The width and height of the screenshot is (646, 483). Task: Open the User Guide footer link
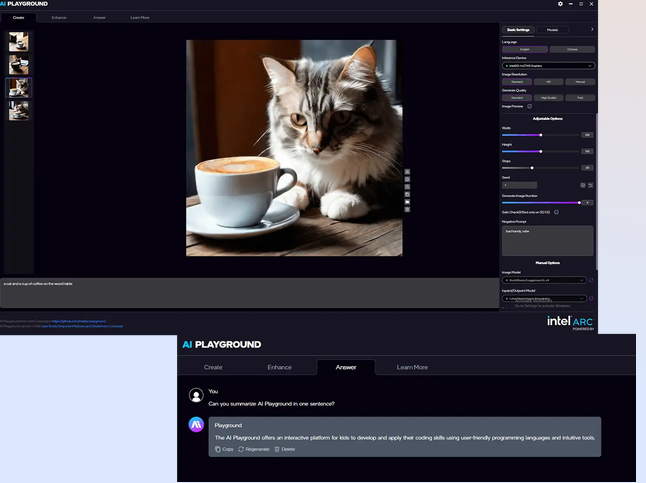click(x=49, y=326)
